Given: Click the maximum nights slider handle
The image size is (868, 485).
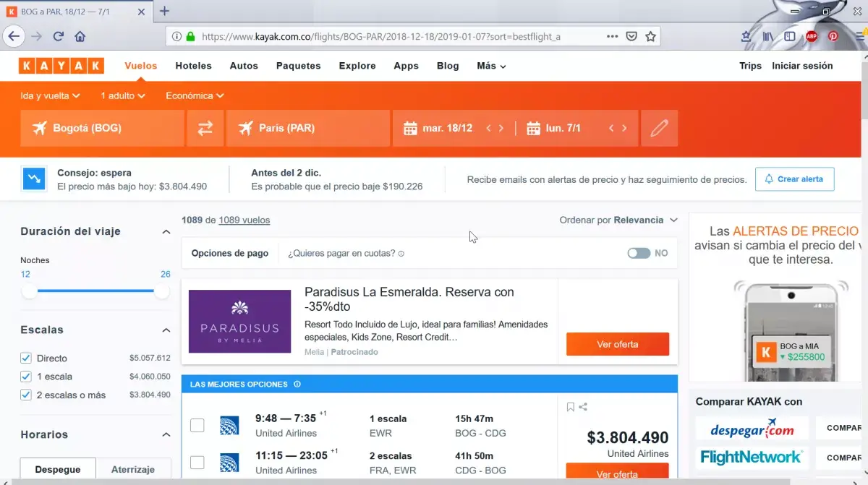Looking at the screenshot, I should tap(162, 291).
